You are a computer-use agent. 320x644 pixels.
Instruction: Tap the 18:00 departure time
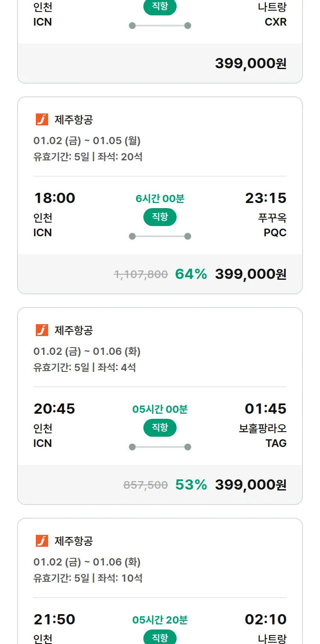pyautogui.click(x=54, y=198)
